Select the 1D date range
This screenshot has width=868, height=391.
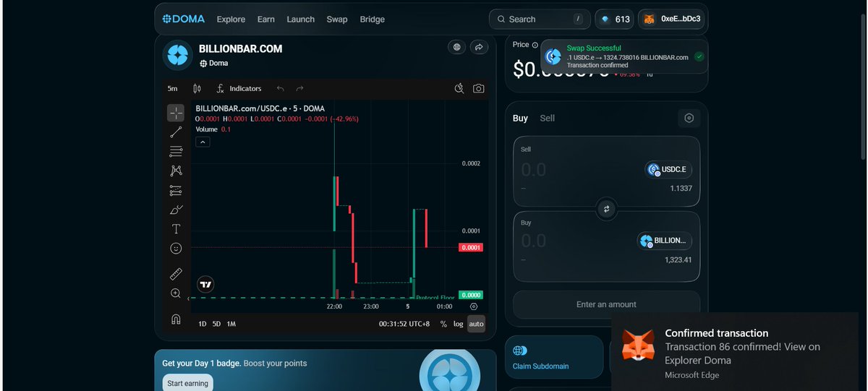(x=203, y=324)
